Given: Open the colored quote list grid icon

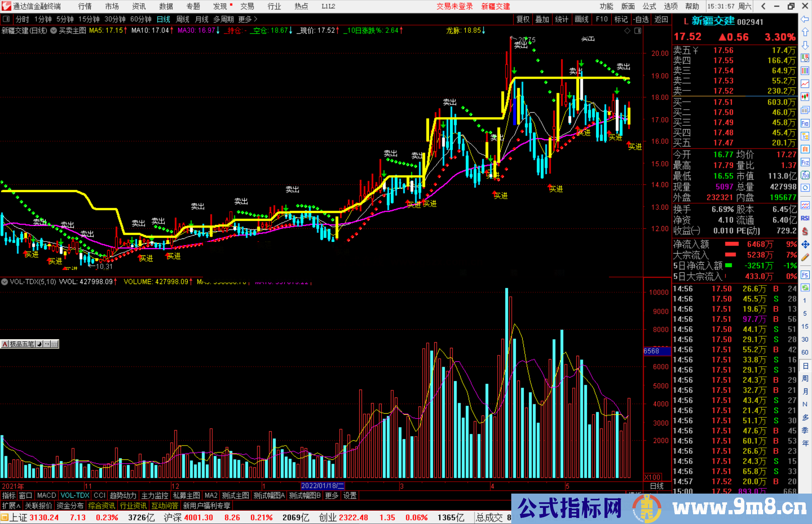Looking at the screenshot, I should [805, 71].
